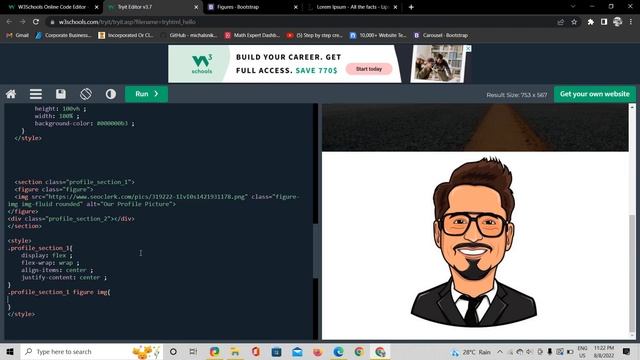Click the Type here to search box
The height and width of the screenshot is (360, 640).
[92, 351]
